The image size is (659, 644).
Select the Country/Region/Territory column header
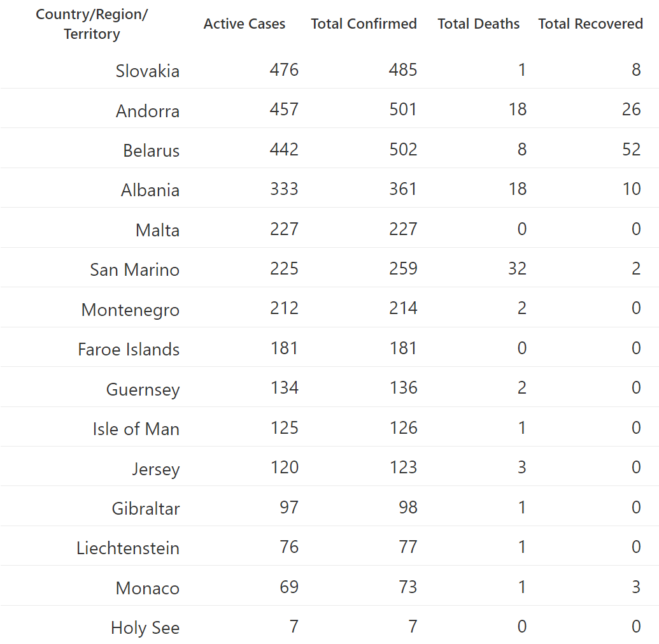point(92,24)
